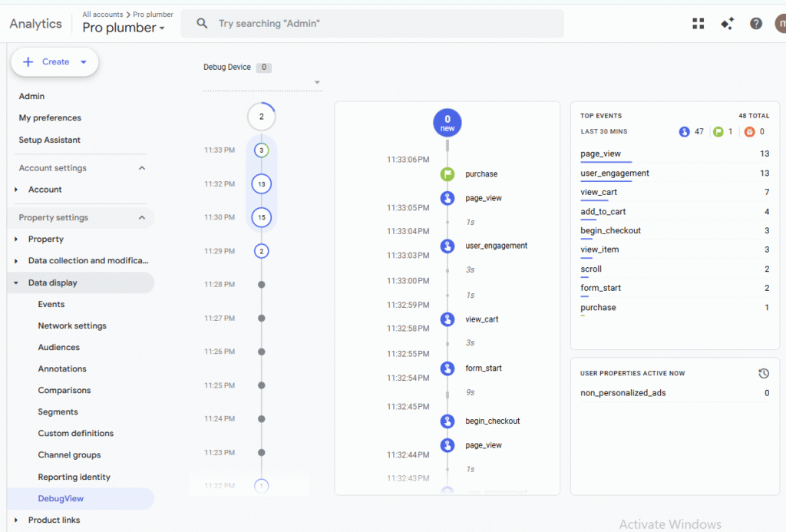Viewport: 786px width, 532px height.
Task: Click the form_start event icon in timeline
Action: pyautogui.click(x=447, y=368)
